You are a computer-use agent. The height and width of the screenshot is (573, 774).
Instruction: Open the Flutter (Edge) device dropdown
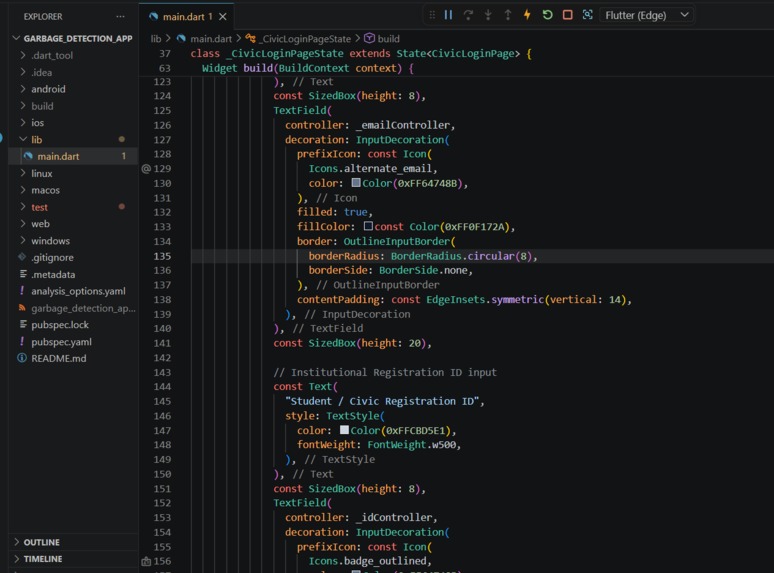pos(647,15)
